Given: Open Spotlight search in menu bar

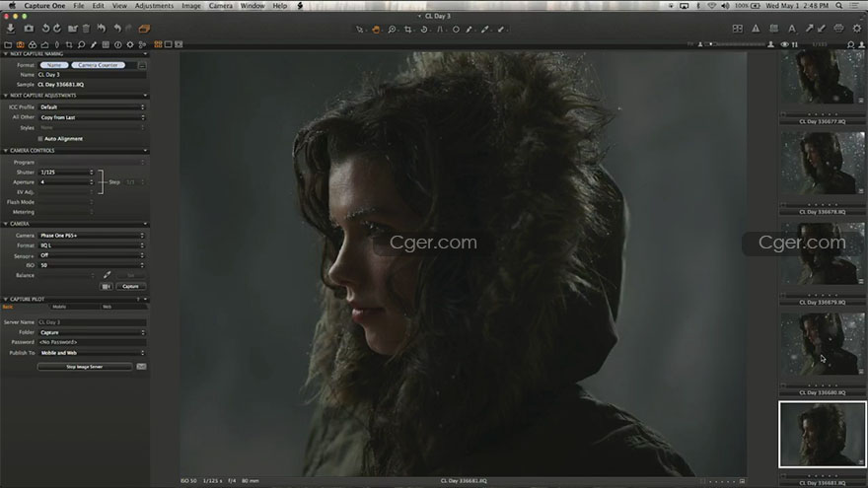Looking at the screenshot, I should (x=839, y=6).
